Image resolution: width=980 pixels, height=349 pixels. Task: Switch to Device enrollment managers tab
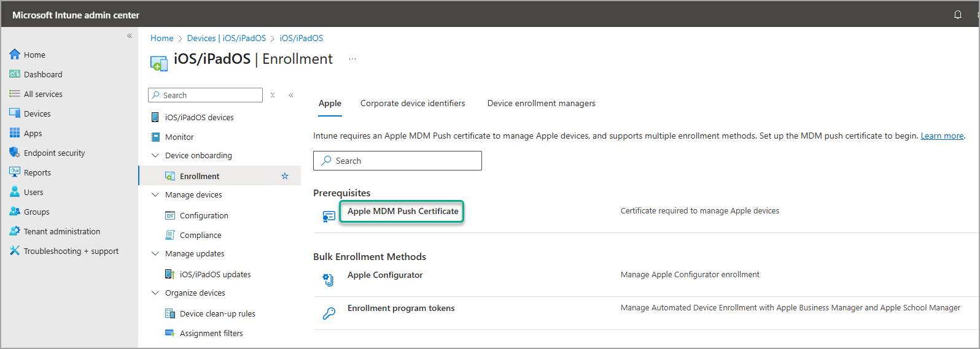click(542, 103)
